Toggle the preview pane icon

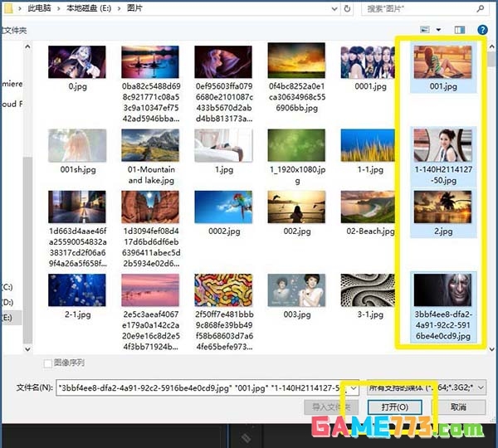tap(460, 30)
